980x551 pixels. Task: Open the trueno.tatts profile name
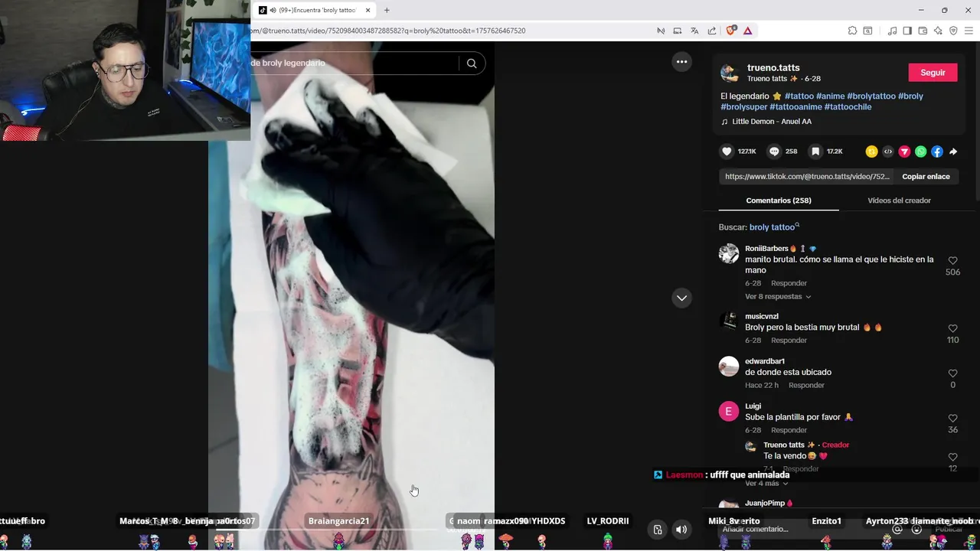coord(773,68)
